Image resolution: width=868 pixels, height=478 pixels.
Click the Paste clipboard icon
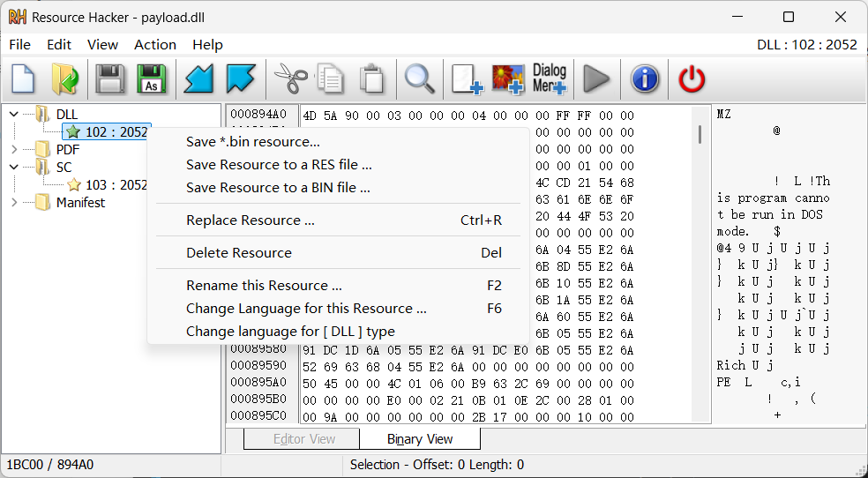[372, 78]
